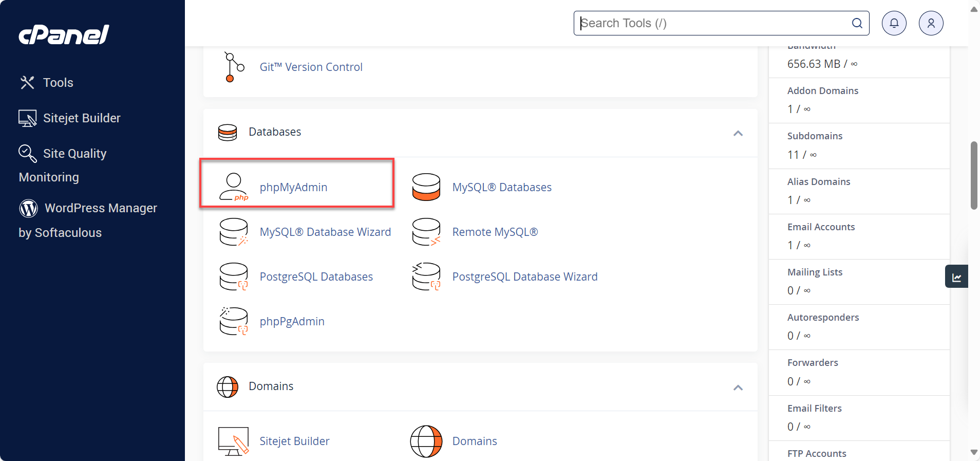Click the Subdomains statistic label

(815, 136)
